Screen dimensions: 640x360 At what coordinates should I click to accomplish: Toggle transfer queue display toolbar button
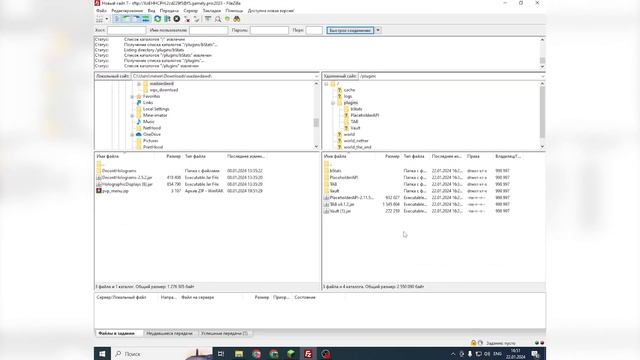(x=146, y=19)
